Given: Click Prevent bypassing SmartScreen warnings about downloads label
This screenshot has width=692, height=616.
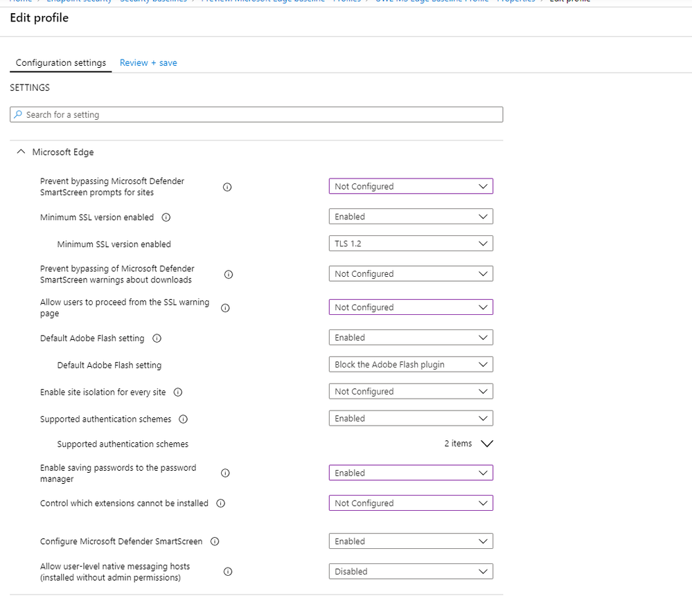Looking at the screenshot, I should pyautogui.click(x=117, y=274).
